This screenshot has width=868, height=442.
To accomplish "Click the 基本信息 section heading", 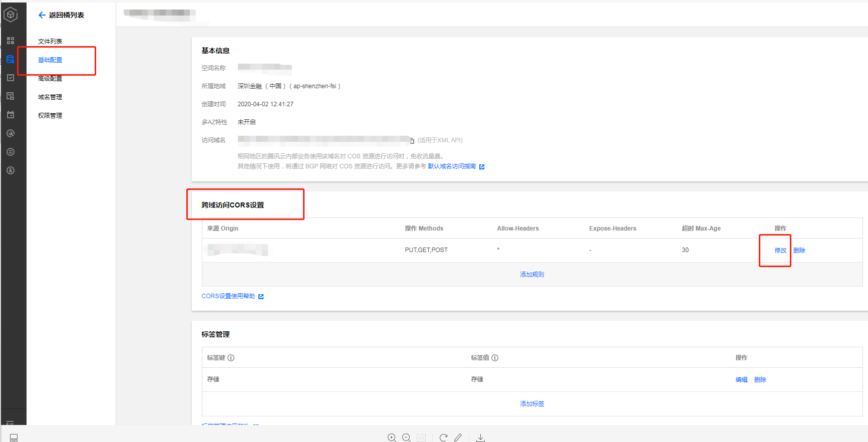I will [x=215, y=51].
